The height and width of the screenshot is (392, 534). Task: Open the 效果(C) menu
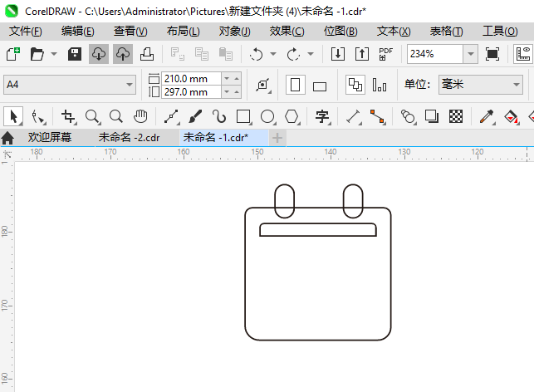pyautogui.click(x=287, y=31)
